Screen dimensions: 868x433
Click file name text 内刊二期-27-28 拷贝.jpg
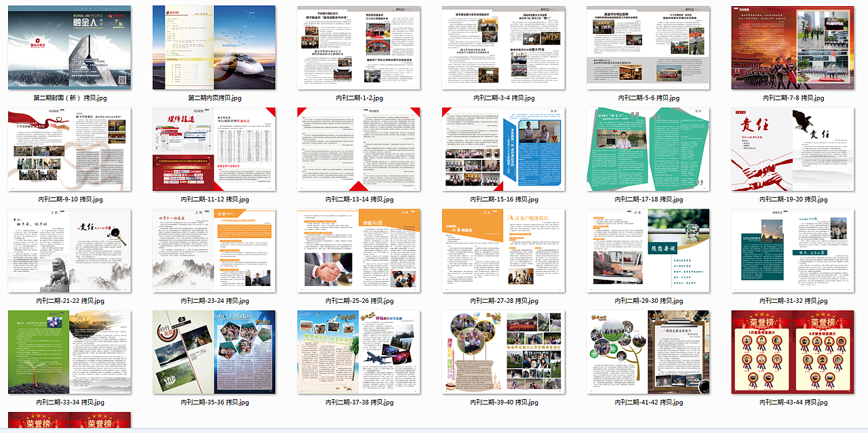point(503,302)
